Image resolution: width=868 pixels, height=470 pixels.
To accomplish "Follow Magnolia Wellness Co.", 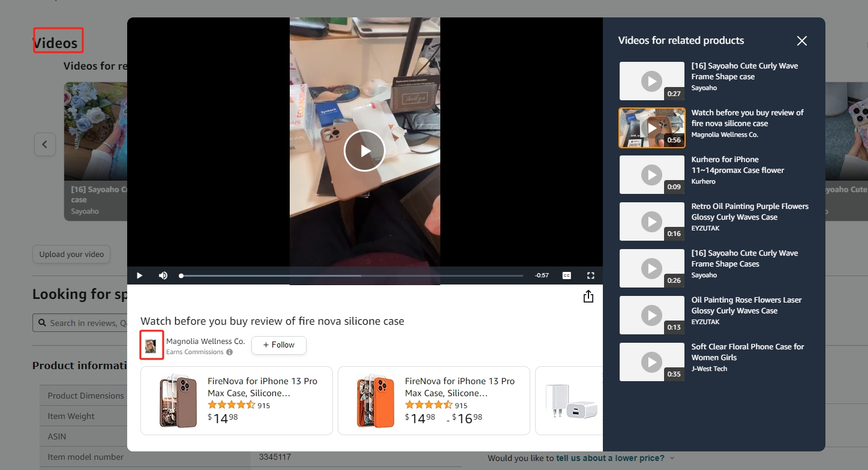I will [x=279, y=345].
